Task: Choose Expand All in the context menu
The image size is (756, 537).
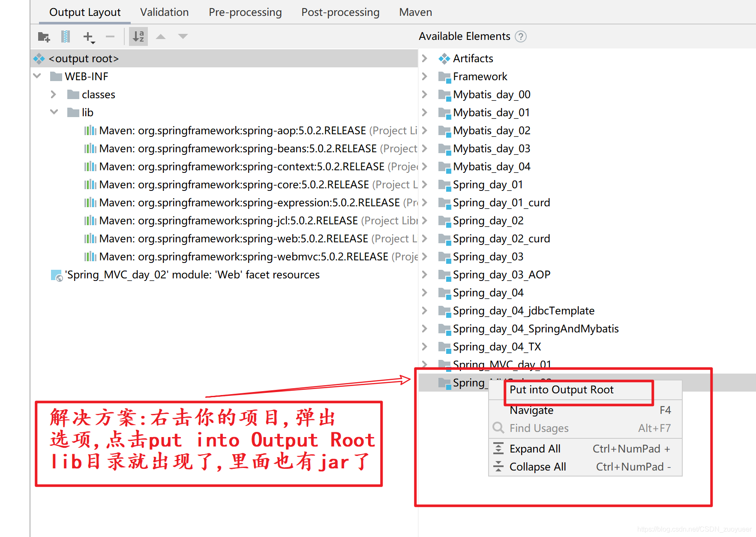Action: pos(585,449)
